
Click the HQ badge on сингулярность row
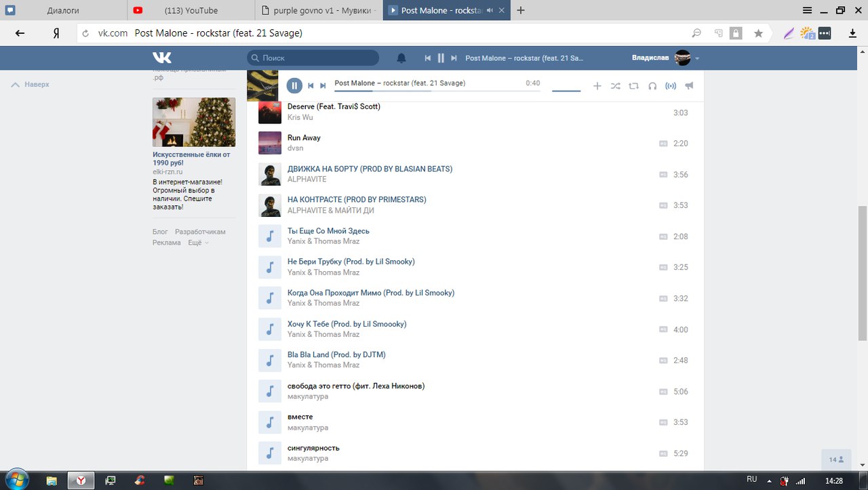(663, 453)
